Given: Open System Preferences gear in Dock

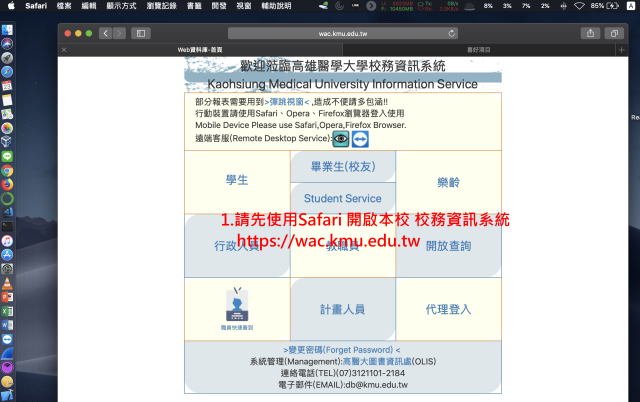Looking at the screenshot, I should pyautogui.click(x=7, y=269).
